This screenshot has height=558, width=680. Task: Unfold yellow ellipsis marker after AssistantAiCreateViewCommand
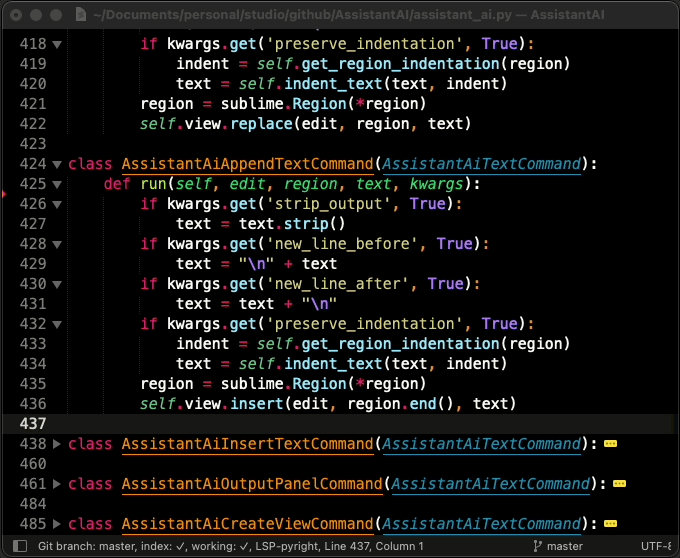click(x=610, y=524)
